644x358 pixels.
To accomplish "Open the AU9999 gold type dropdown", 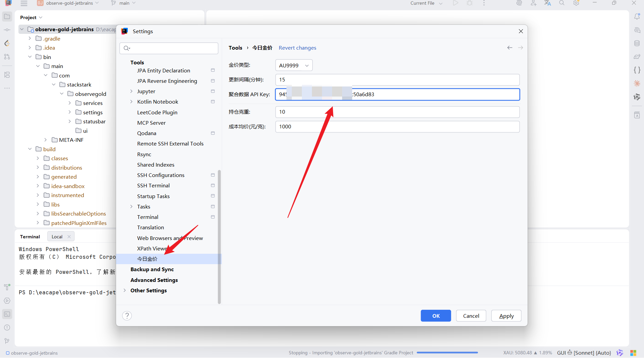I will (x=293, y=65).
